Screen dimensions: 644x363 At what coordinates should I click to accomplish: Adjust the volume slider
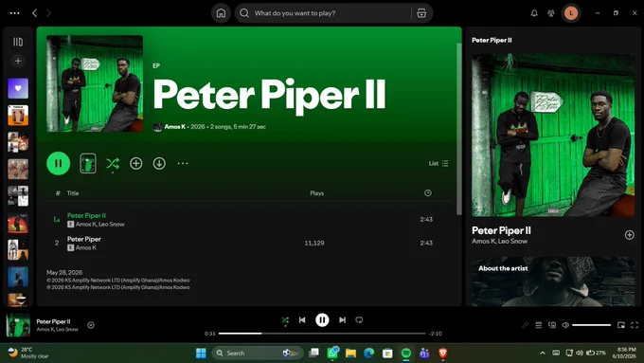click(591, 325)
